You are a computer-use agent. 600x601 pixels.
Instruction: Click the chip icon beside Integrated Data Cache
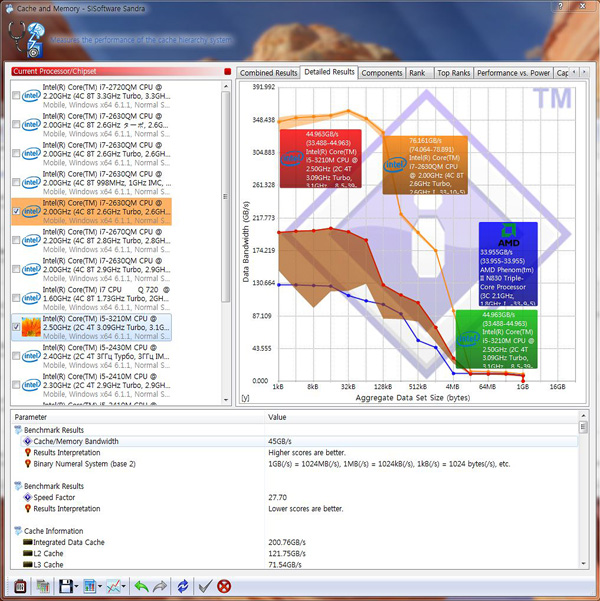point(27,542)
